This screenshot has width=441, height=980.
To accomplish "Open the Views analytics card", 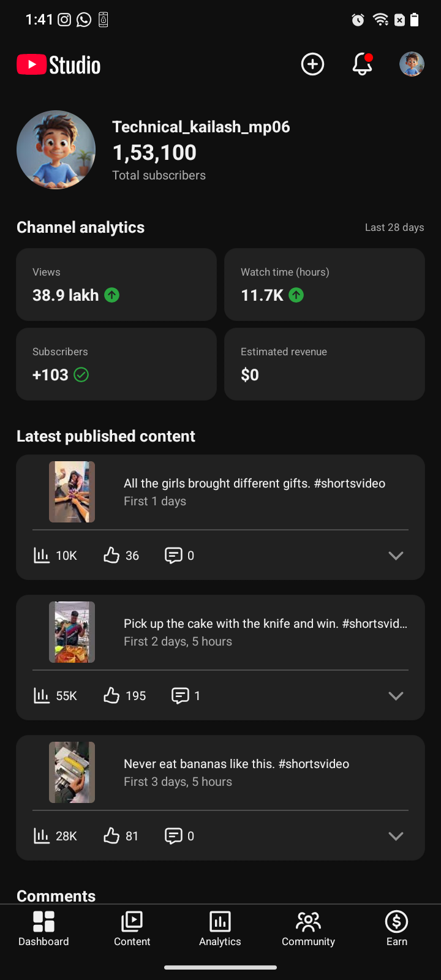I will tap(116, 284).
